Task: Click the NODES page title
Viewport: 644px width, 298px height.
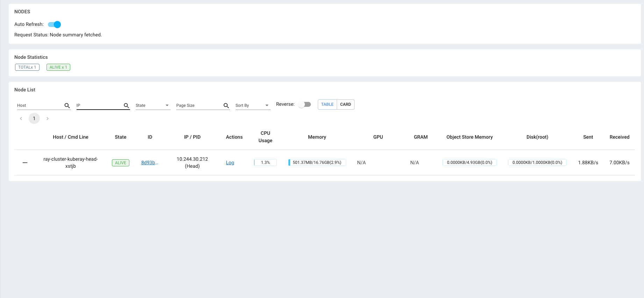Action: (x=22, y=12)
